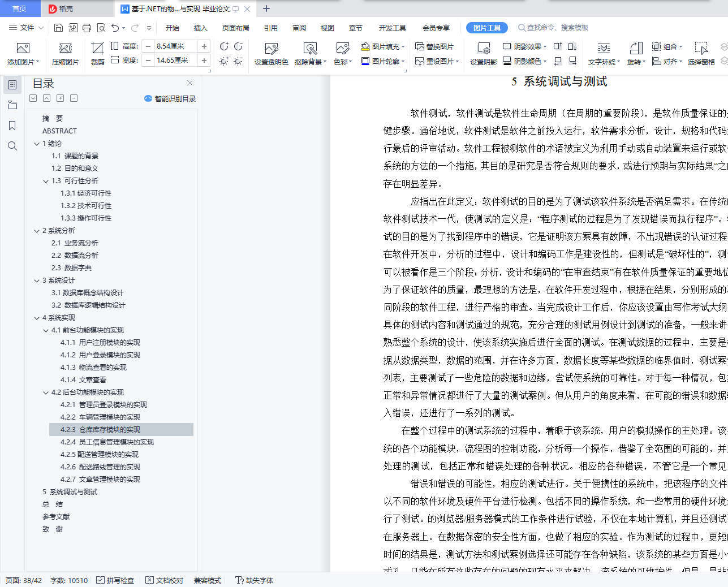
Task: Jump to '4.2.4 员工信息管理模块的实现' in outline
Action: pos(107,442)
